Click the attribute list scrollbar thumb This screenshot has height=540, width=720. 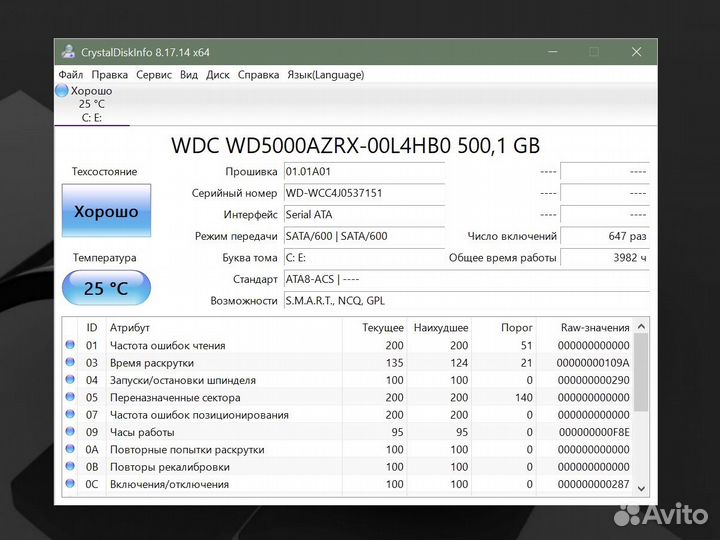(641, 373)
